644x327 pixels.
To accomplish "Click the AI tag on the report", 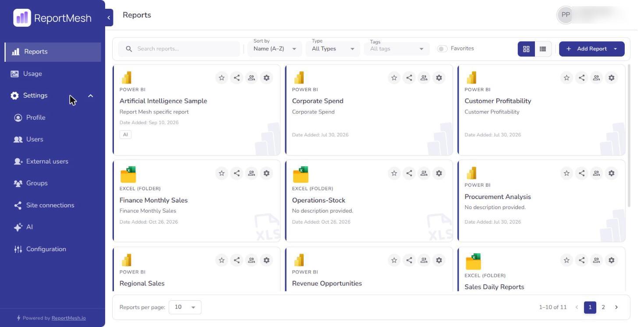I will point(125,135).
